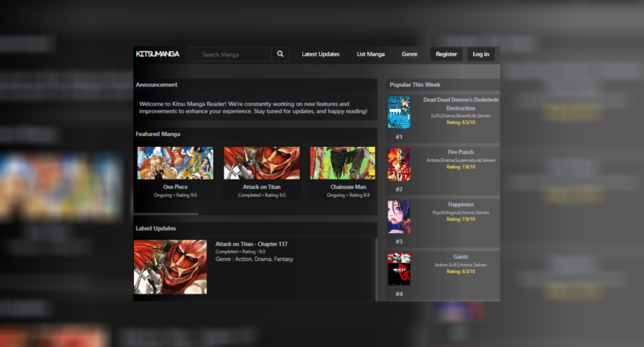Focus the Search Manga input field

coord(230,54)
